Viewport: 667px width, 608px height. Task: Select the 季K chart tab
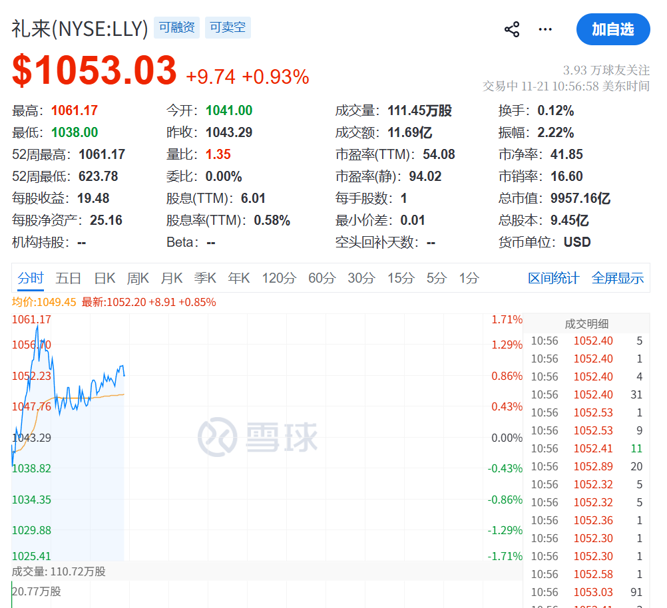coord(205,278)
